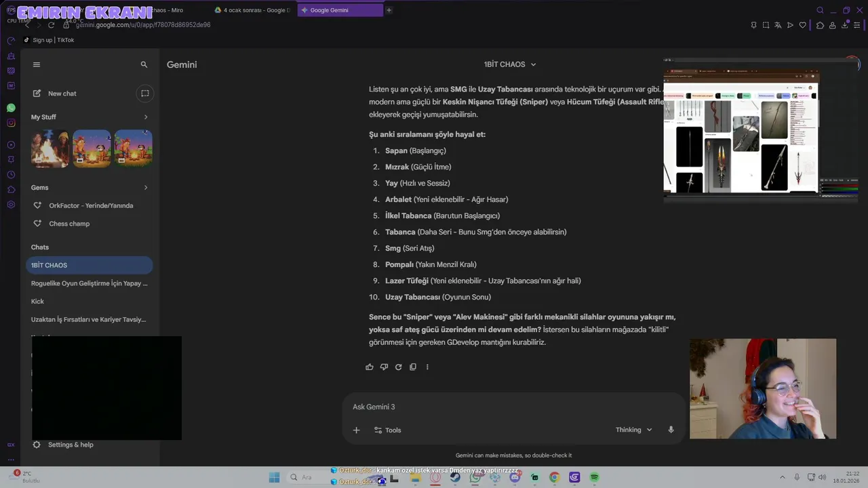Copy the response to clipboard
The image size is (868, 488).
[x=412, y=367]
